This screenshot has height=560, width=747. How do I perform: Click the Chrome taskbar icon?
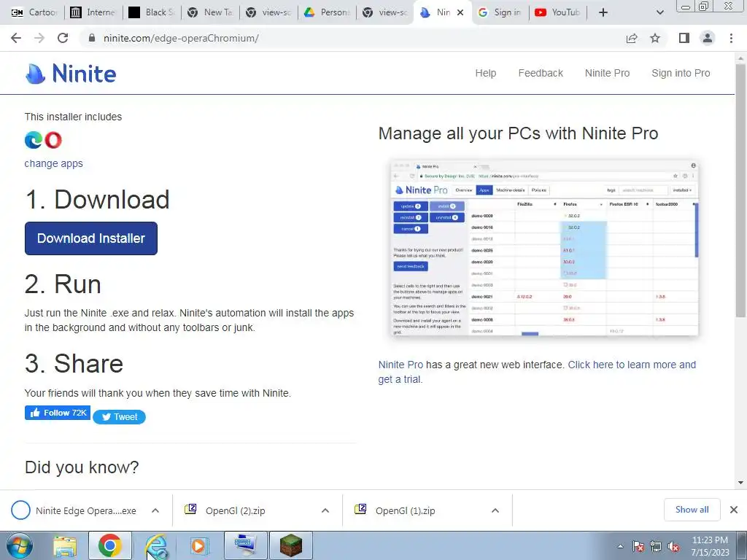click(109, 545)
